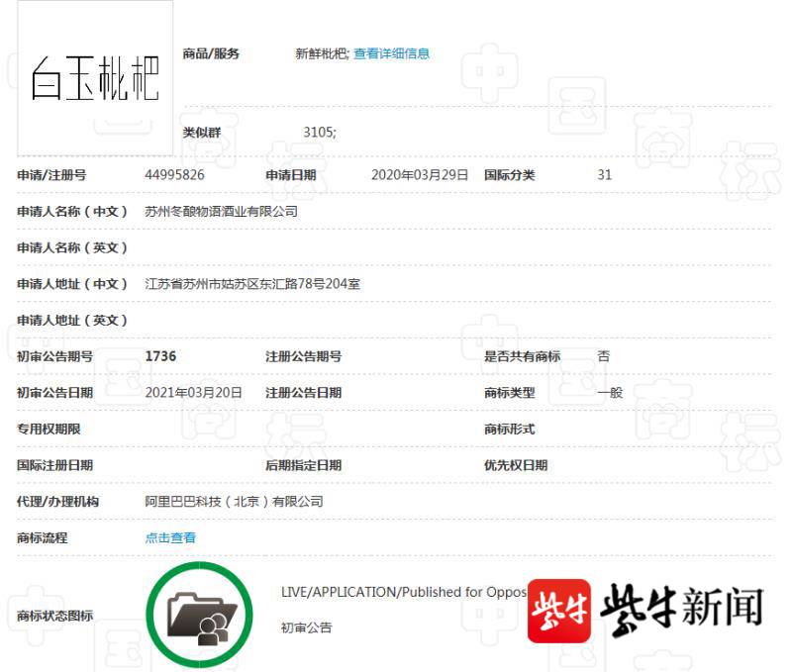The width and height of the screenshot is (792, 672).
Task: Click the 商标形式 label
Action: coord(509,429)
